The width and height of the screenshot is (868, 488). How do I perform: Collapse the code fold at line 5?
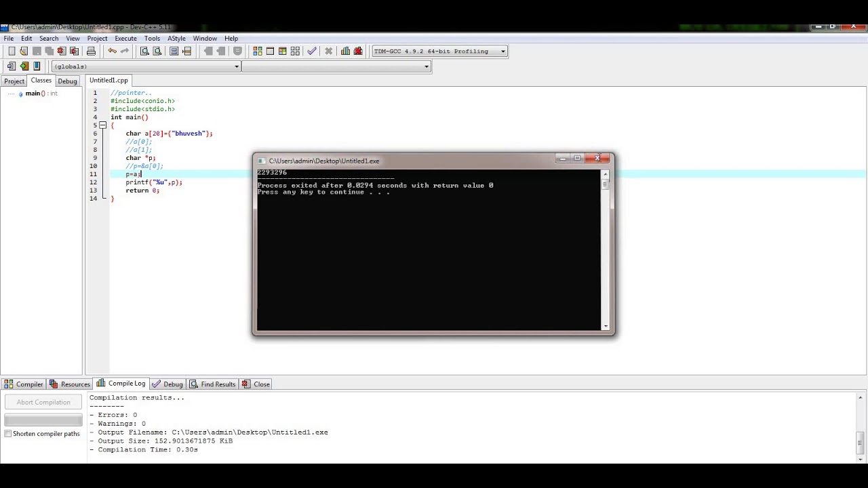coord(102,125)
